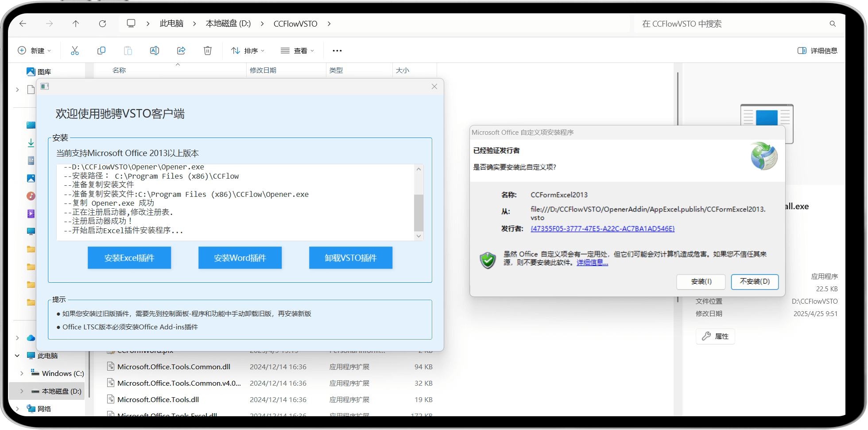Click 不安装(D) in Office installer dialog
This screenshot has height=430, width=868.
755,281
